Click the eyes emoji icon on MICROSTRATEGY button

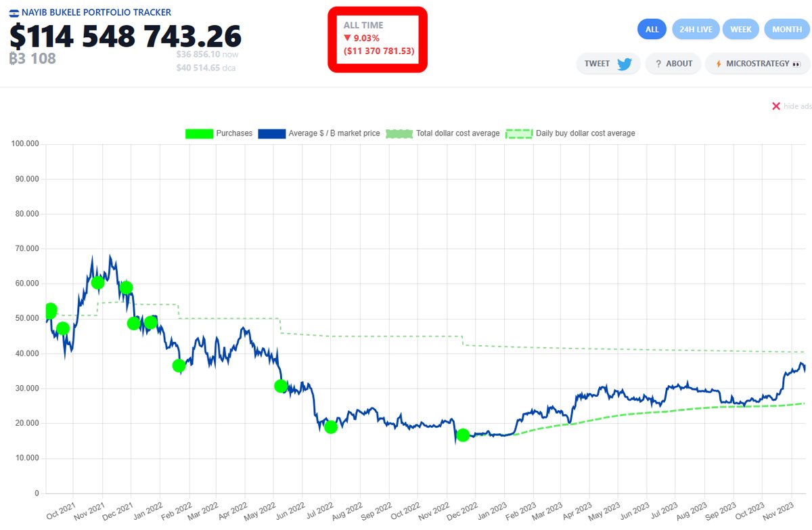796,64
